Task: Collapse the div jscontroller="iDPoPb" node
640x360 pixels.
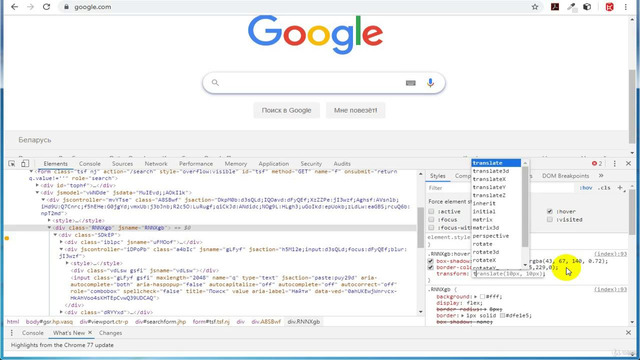Action: pyautogui.click(x=61, y=249)
